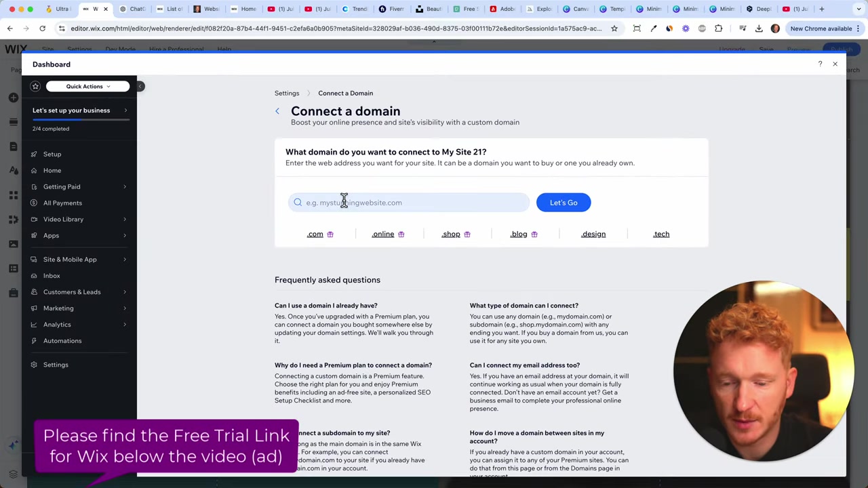Click the domain search input field
The width and height of the screenshot is (868, 488).
[409, 203]
